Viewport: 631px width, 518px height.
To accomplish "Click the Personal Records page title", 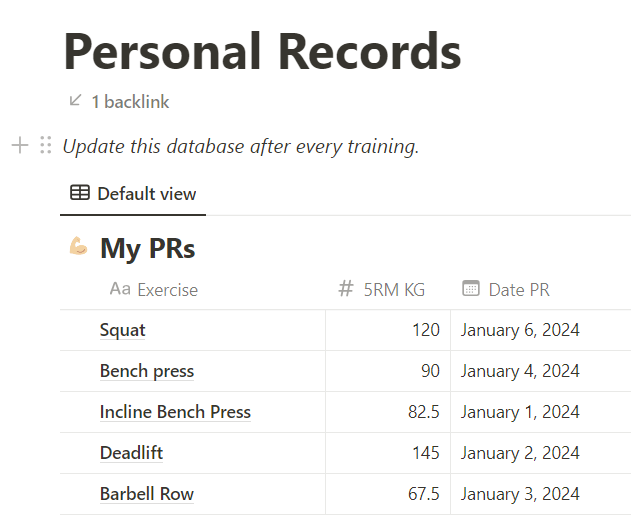I will coord(262,52).
